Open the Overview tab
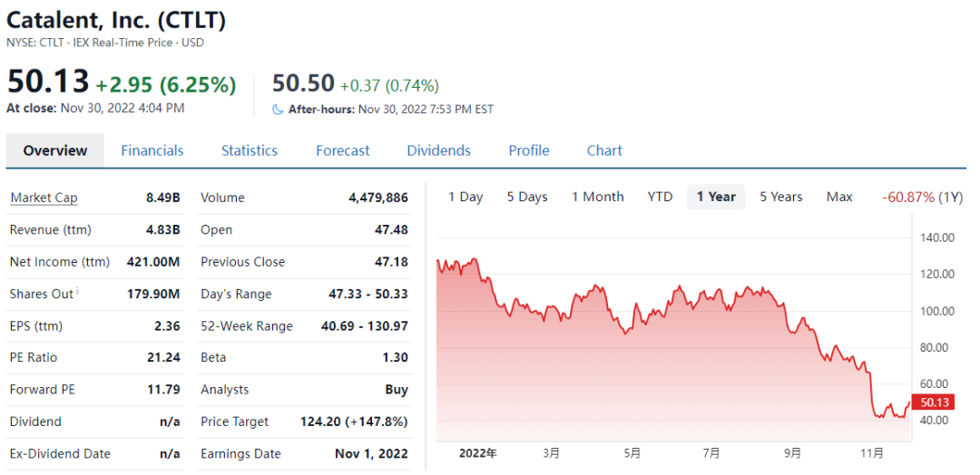The height and width of the screenshot is (475, 980). coord(55,150)
